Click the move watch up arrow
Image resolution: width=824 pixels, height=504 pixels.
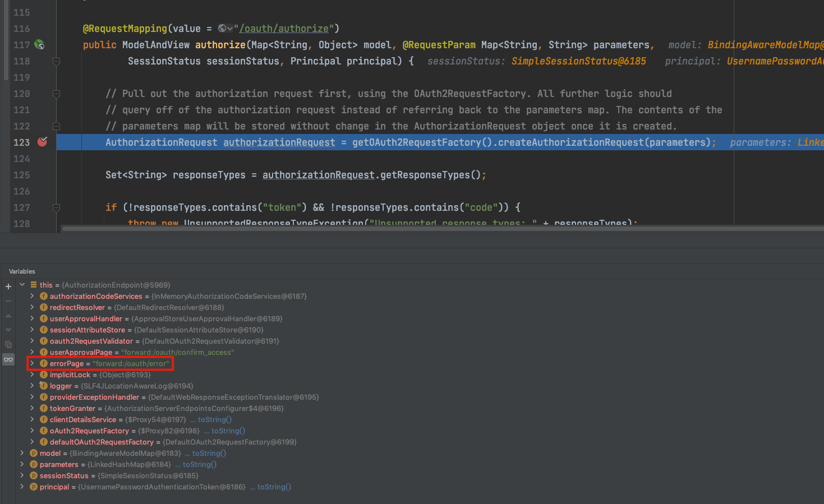8,316
